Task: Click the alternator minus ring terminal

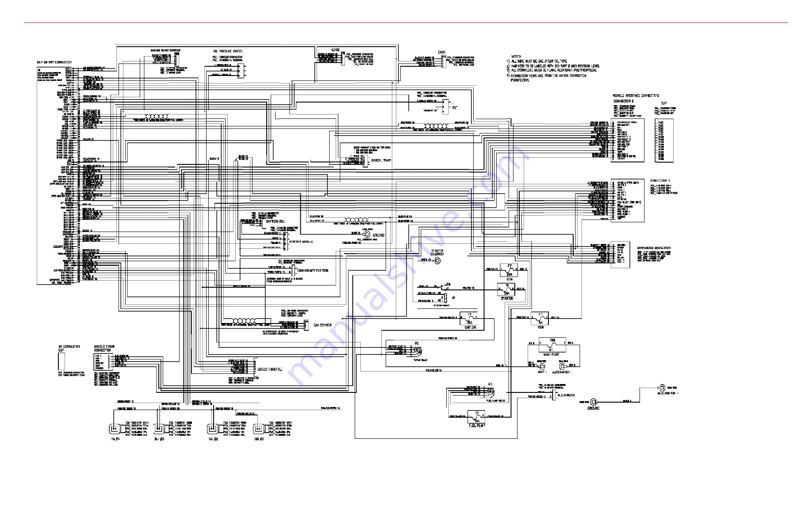Action: coord(661,388)
